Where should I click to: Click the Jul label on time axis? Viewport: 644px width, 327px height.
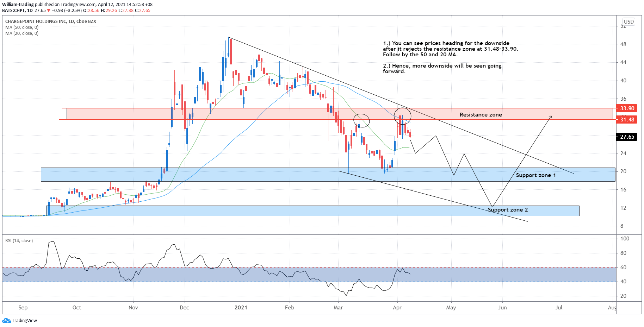click(559, 308)
